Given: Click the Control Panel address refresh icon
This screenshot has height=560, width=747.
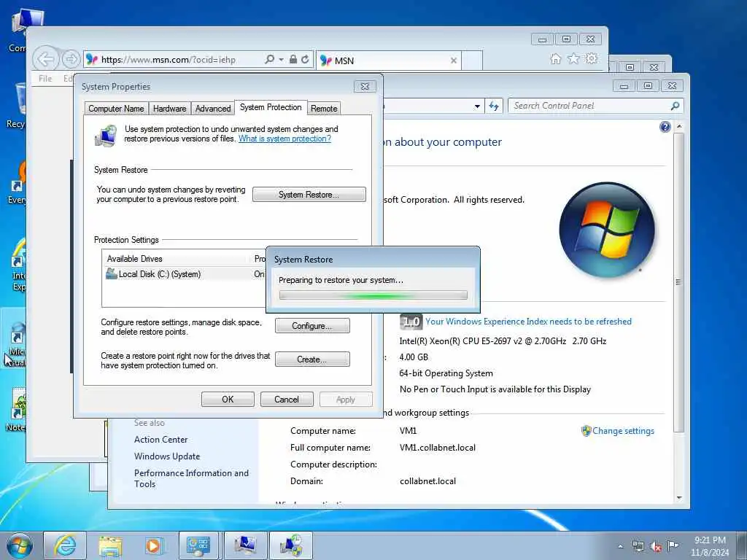Looking at the screenshot, I should [494, 106].
